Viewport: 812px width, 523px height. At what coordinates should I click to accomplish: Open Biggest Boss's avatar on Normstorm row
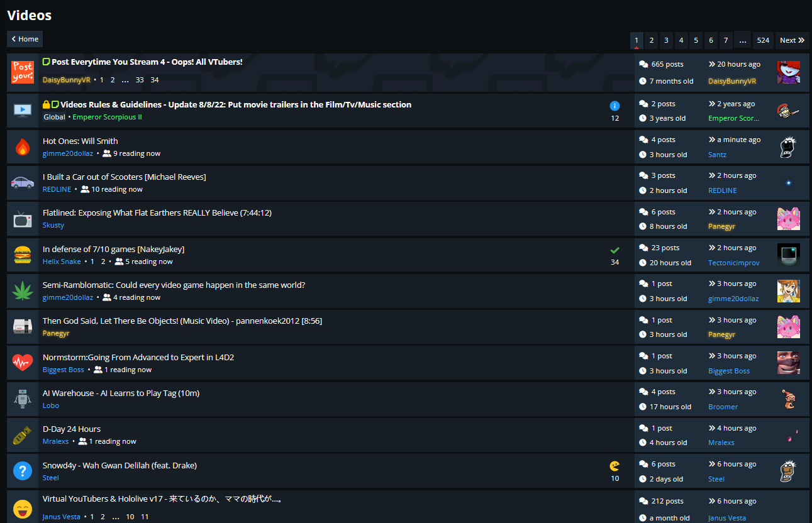pos(789,363)
